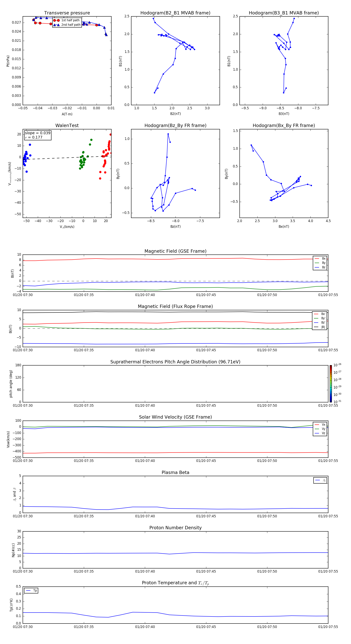Click the Bz legend entry in GSE panel

pyautogui.click(x=320, y=268)
